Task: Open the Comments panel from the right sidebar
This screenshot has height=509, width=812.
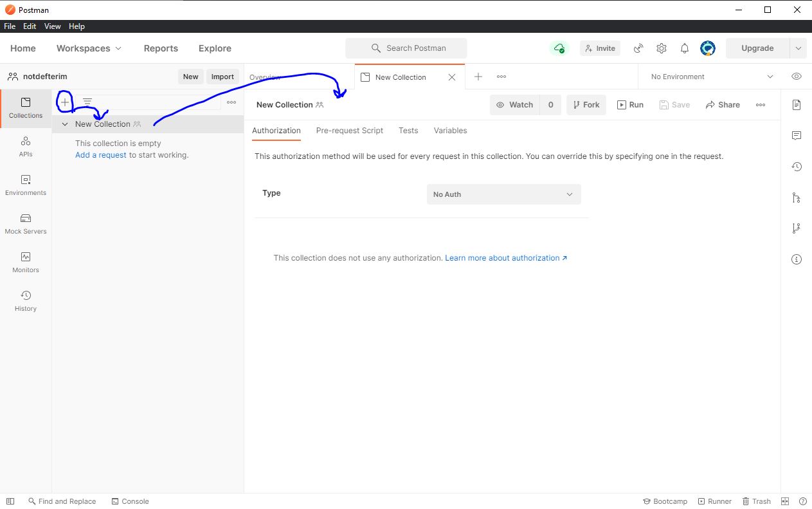Action: point(797,135)
